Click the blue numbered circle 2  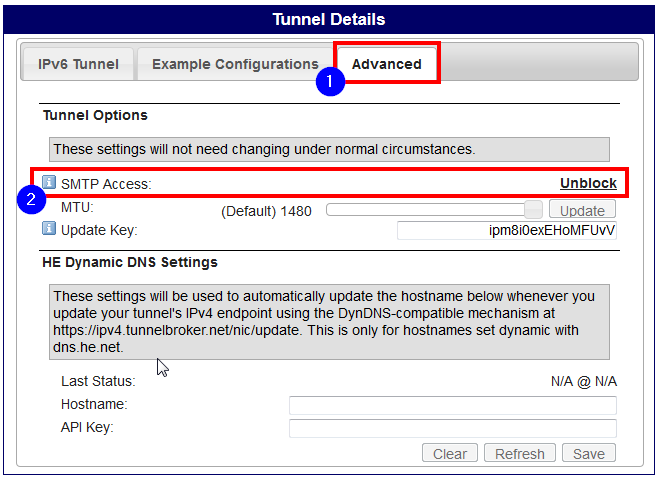pos(31,199)
